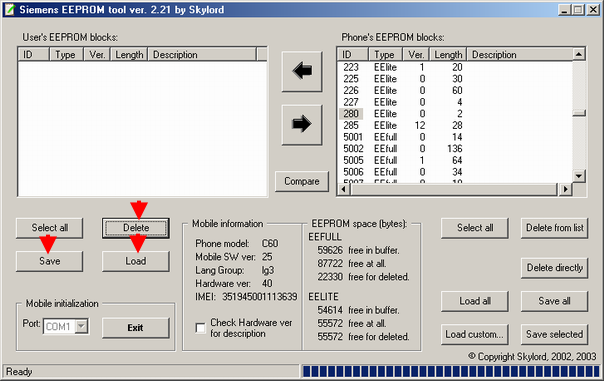Click Select all under Phone's EEPROM blocks
This screenshot has width=604, height=381.
click(475, 228)
